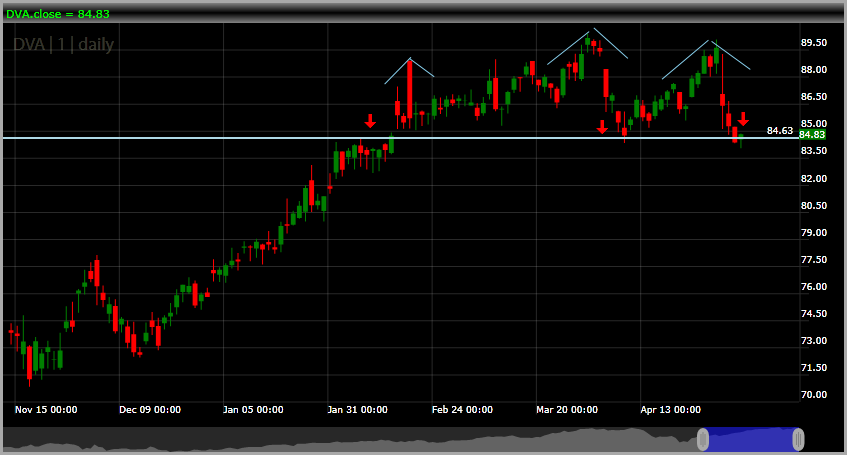Click the Feb 24 00:00 date label

tap(462, 410)
